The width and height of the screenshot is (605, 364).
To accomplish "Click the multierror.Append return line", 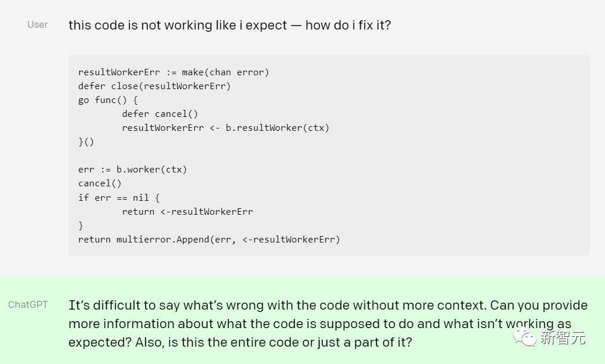I will (x=209, y=239).
